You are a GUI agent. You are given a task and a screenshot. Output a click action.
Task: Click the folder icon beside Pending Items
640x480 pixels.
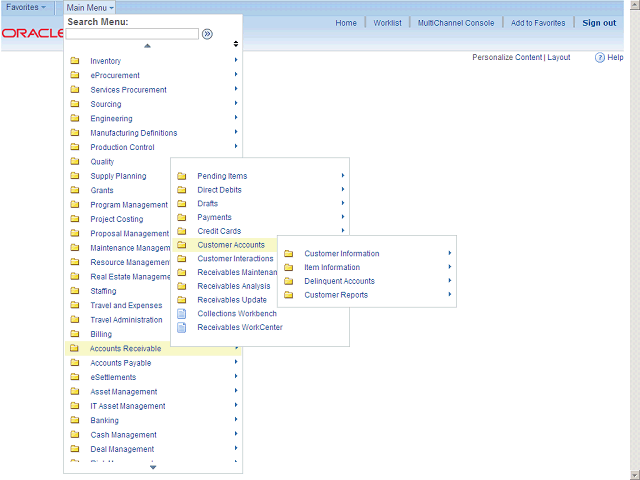181,176
